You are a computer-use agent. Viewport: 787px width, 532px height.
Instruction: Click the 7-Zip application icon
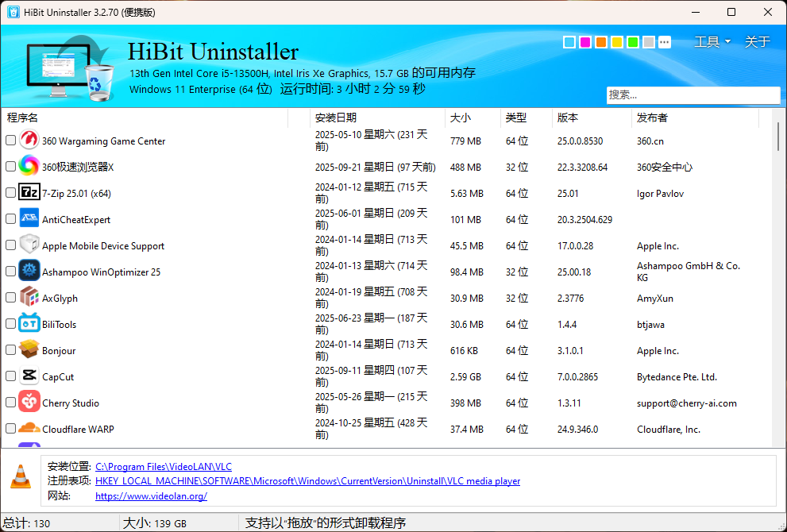pos(29,192)
